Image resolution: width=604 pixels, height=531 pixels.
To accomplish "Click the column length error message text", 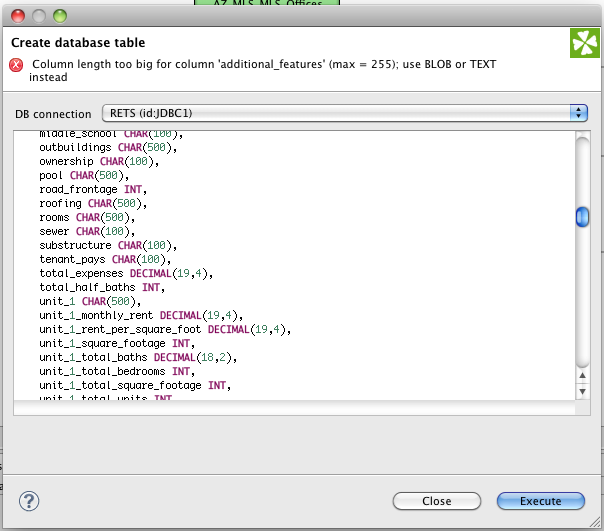I will (x=262, y=71).
